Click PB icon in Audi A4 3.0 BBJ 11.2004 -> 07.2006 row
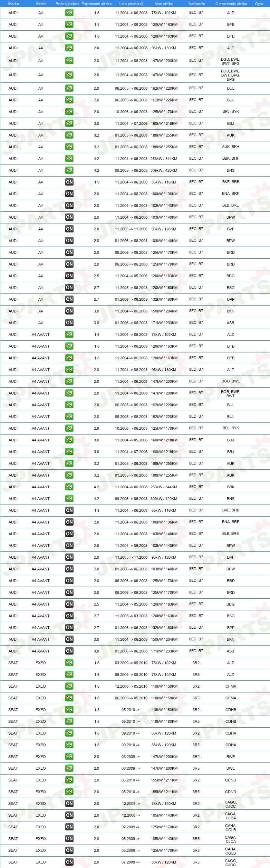This screenshot has height=868, width=270. click(x=69, y=123)
